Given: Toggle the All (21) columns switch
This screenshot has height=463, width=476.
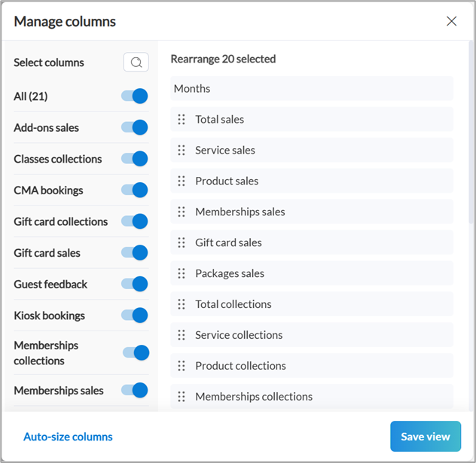Looking at the screenshot, I should point(135,96).
